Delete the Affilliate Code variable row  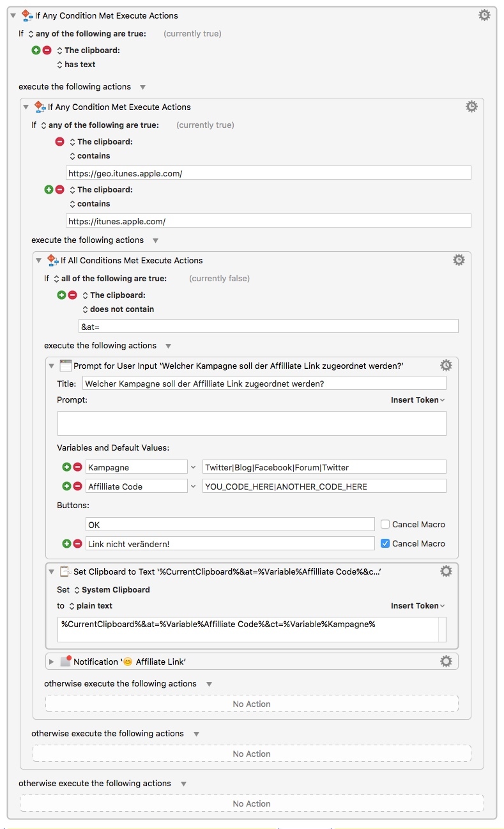pos(77,486)
